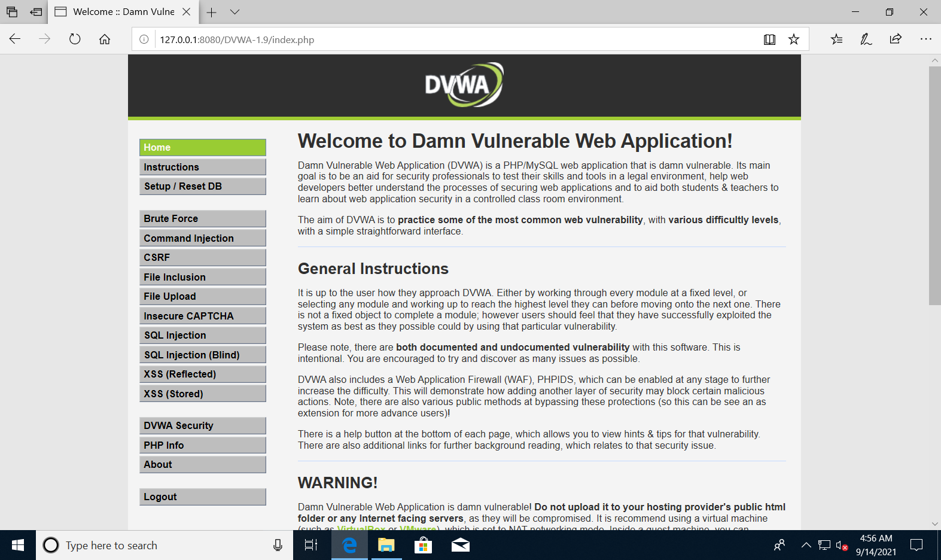The height and width of the screenshot is (560, 941).
Task: Open the About page
Action: click(203, 464)
